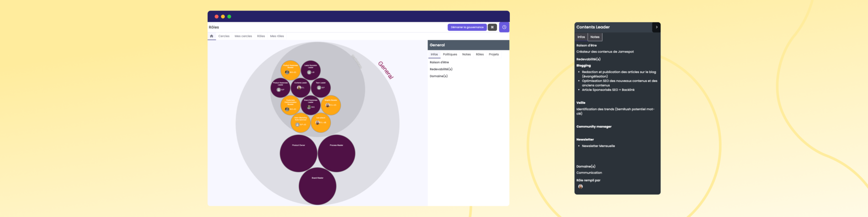Collapse Contents Leader panel with chevron
868x217 pixels.
point(656,27)
